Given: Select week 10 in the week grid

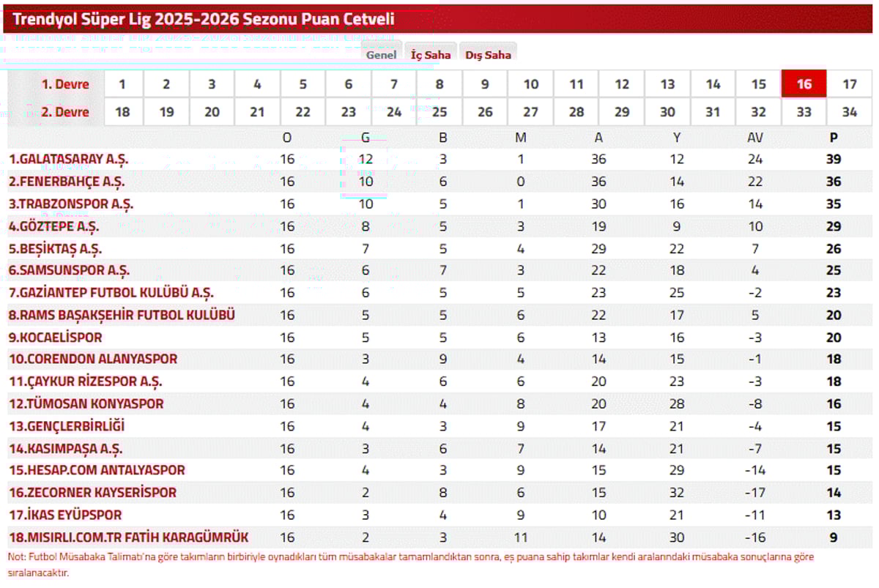Looking at the screenshot, I should 531,84.
